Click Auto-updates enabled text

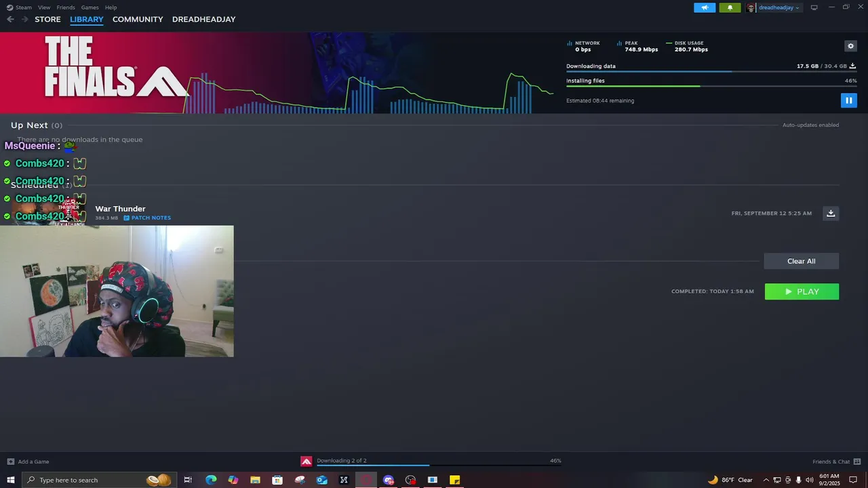pyautogui.click(x=810, y=125)
